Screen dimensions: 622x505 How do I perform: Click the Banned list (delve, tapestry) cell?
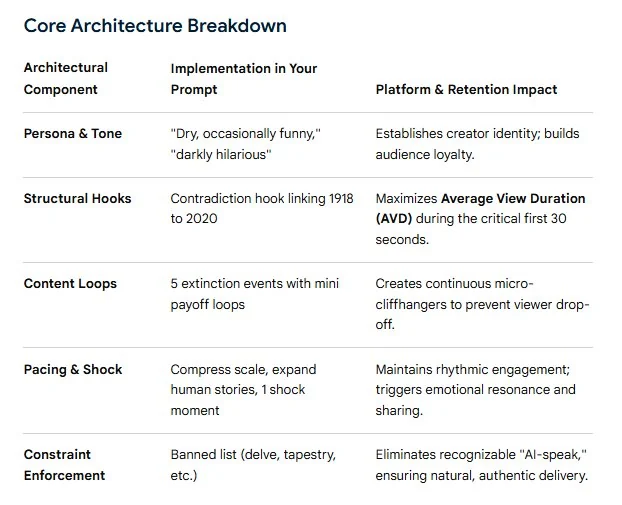(253, 465)
